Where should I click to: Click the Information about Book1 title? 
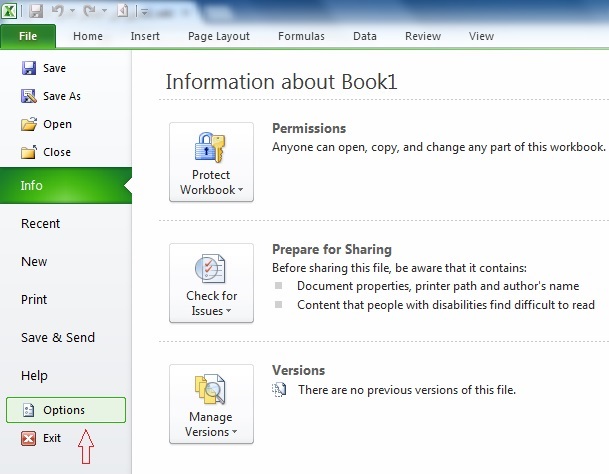(x=282, y=82)
